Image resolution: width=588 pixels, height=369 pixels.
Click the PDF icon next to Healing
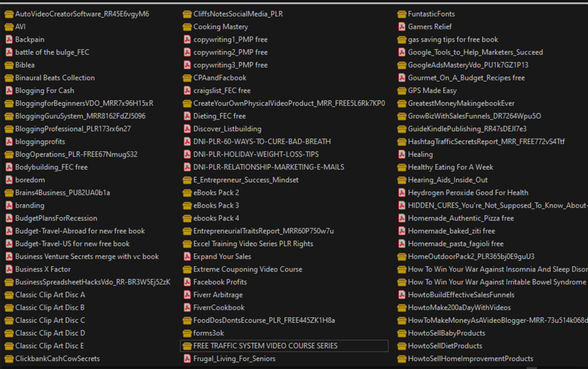(x=401, y=154)
